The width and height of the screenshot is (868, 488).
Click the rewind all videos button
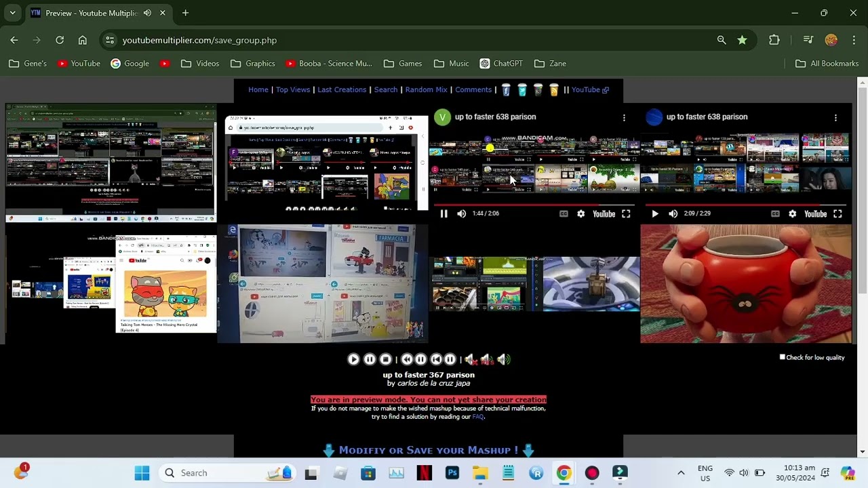pyautogui.click(x=407, y=360)
